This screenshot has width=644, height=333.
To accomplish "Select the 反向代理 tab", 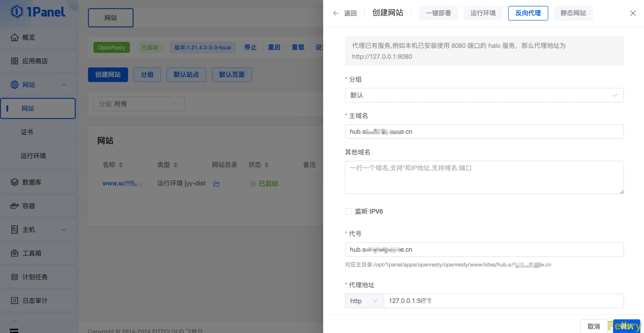I will (528, 13).
